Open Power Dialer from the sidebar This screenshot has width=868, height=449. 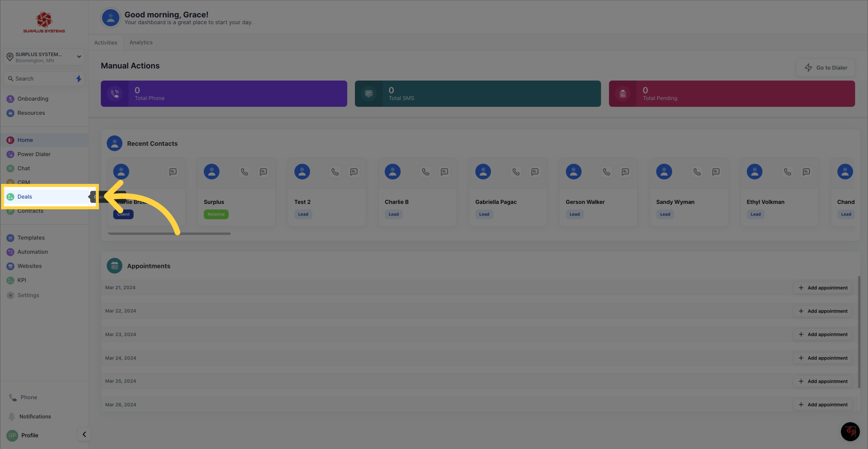pyautogui.click(x=34, y=154)
